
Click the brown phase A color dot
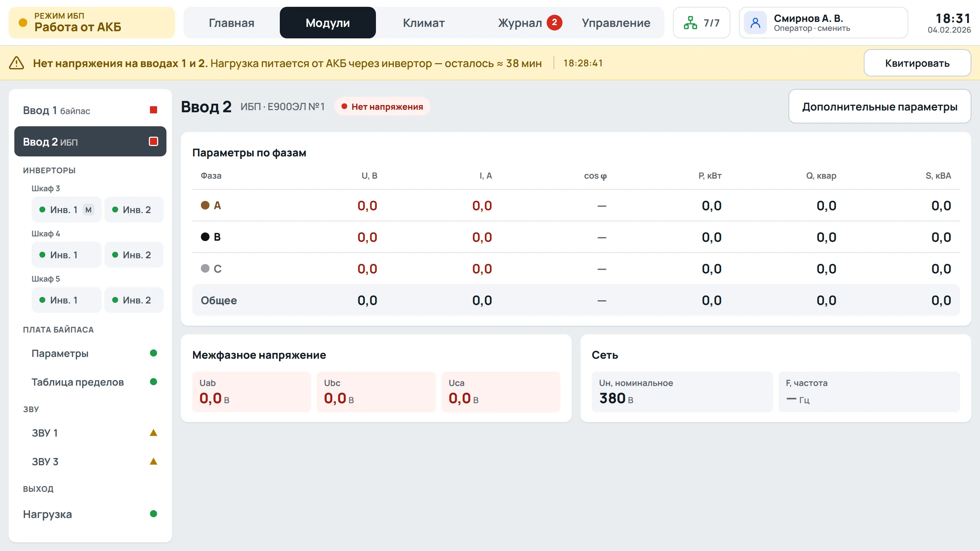click(205, 206)
